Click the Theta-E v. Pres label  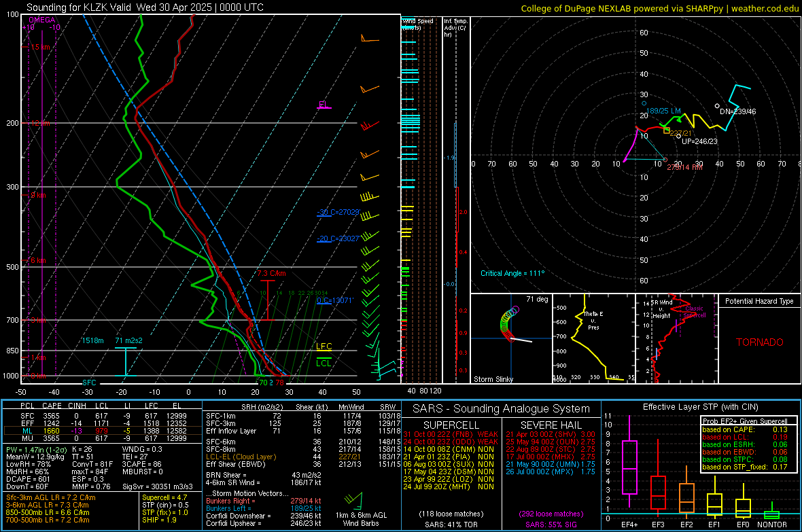pyautogui.click(x=593, y=320)
